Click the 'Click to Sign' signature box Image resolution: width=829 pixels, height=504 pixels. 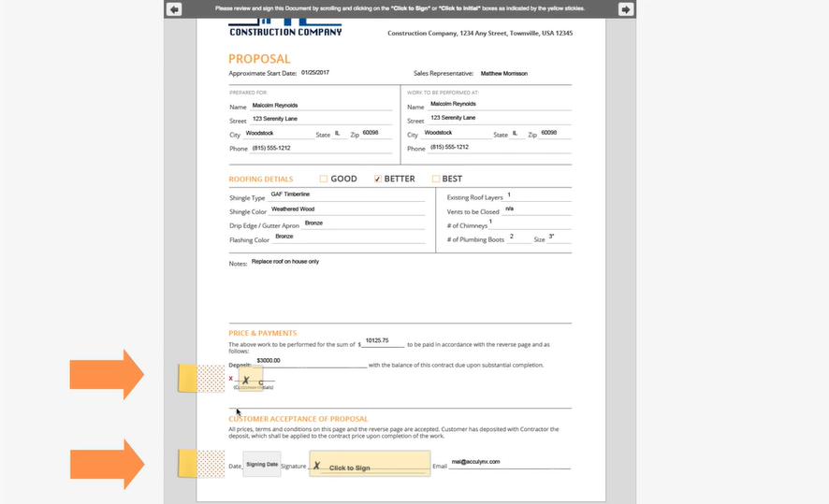pyautogui.click(x=370, y=463)
